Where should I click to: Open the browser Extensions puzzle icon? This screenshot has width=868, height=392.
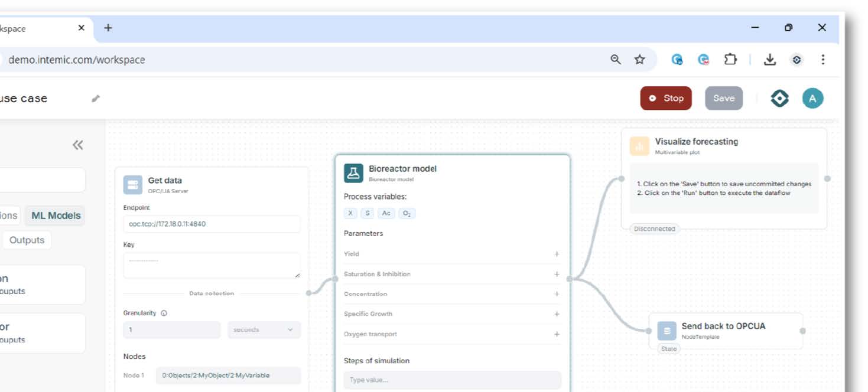(730, 60)
